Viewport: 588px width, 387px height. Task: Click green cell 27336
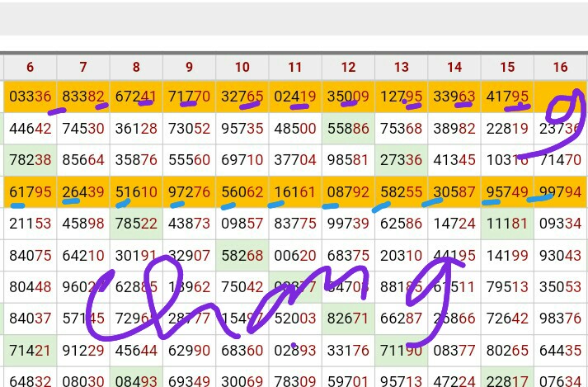[402, 160]
